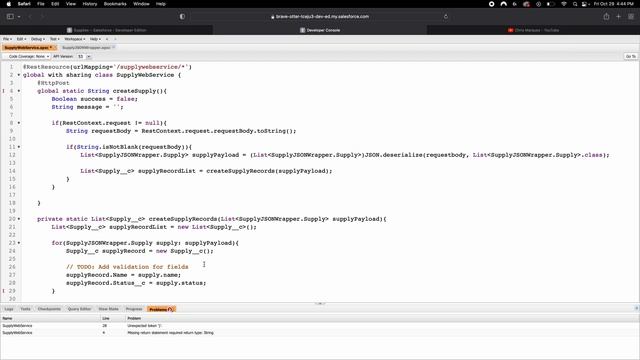Open the Progress tab

pos(134,309)
